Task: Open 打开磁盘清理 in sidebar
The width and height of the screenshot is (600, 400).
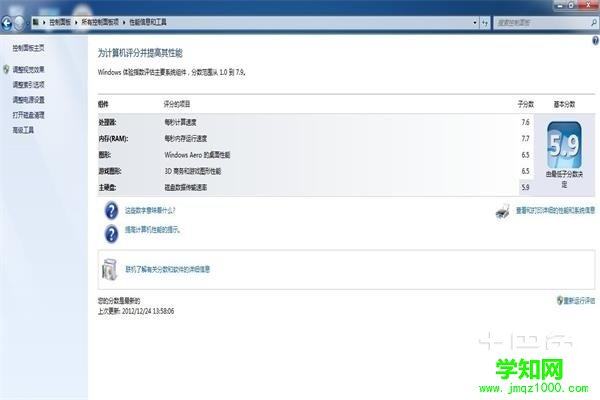Action: pos(28,115)
